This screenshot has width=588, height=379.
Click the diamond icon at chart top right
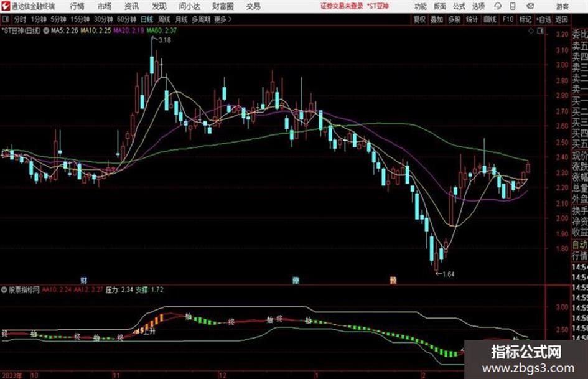point(531,31)
